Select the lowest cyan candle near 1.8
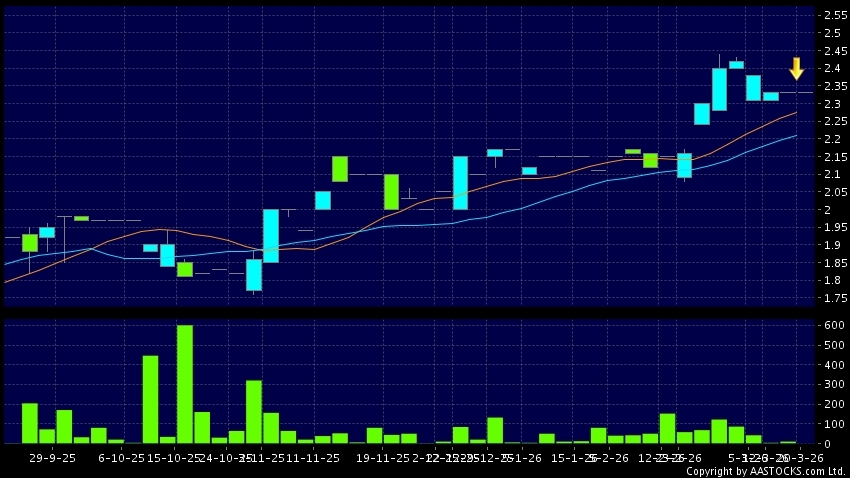This screenshot has width=850, height=478. pos(253,275)
